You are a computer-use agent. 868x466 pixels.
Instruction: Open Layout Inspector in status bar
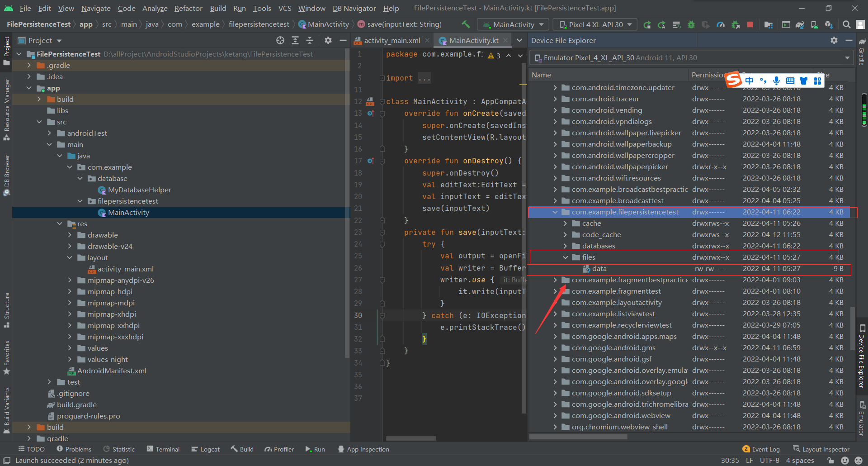point(821,449)
